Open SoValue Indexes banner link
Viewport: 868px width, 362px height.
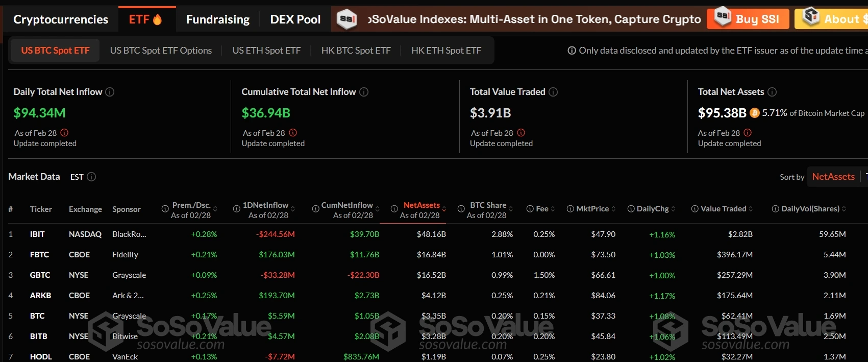click(534, 19)
